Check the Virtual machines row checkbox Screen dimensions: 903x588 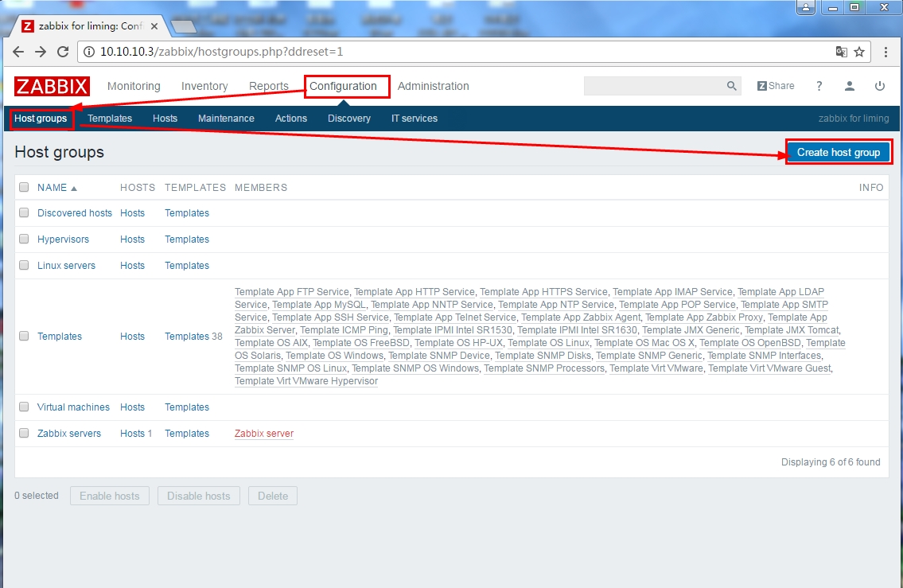tap(24, 407)
